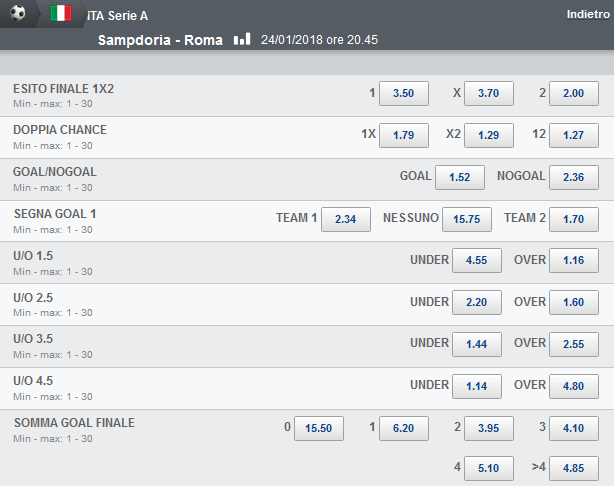Open the ITA Serie A breadcrumb

coord(117,16)
